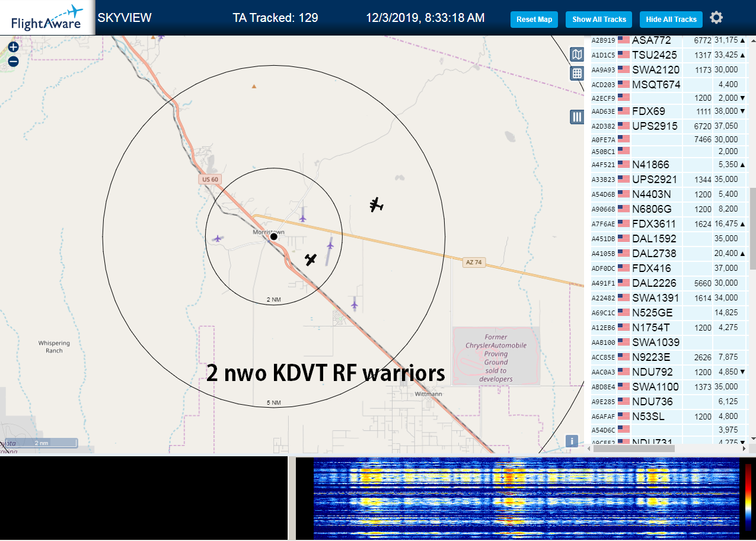The width and height of the screenshot is (756, 541).
Task: Click the SKYVIEW title
Action: (x=125, y=18)
